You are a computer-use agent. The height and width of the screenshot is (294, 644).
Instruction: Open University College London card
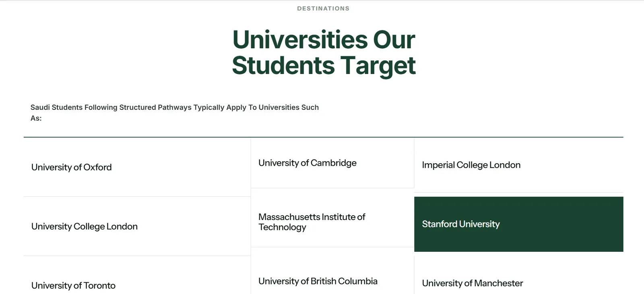click(x=137, y=226)
